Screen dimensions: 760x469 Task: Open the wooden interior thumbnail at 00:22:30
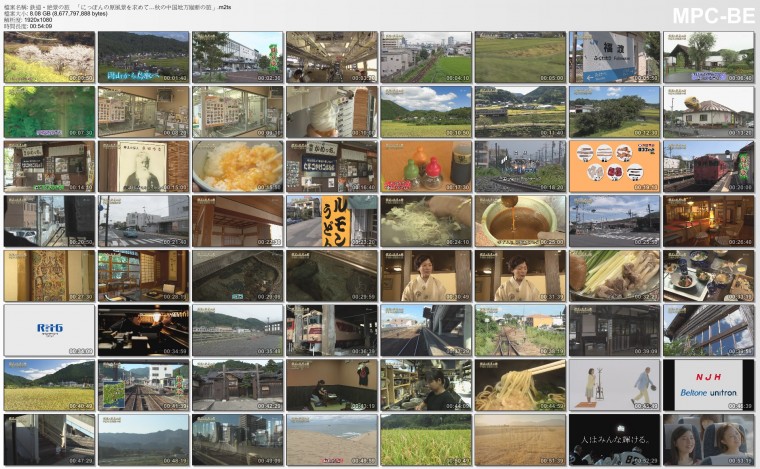238,221
